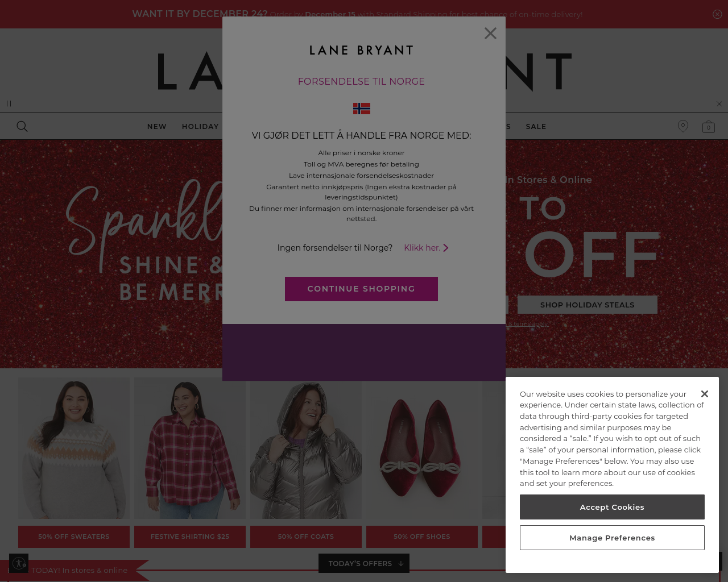Open the 50% Off Sweaters tile

click(74, 537)
